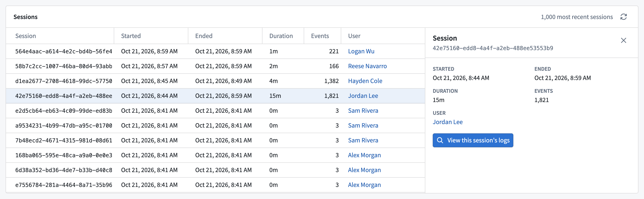644x199 pixels.
Task: Open user Hayden Cole
Action: point(365,81)
